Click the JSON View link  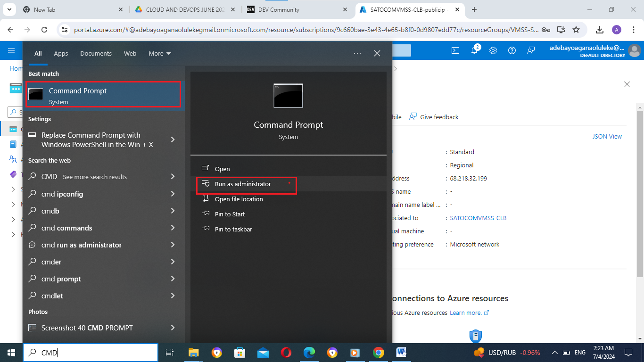607,137
